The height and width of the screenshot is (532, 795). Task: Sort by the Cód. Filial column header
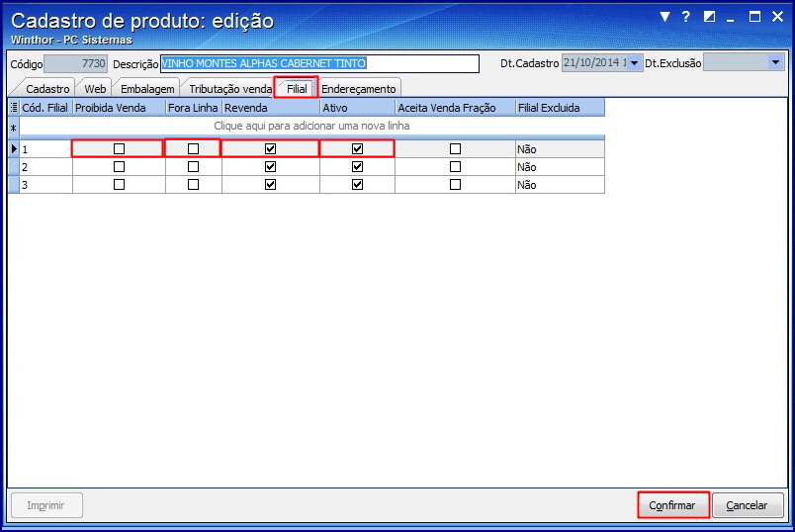(45, 108)
